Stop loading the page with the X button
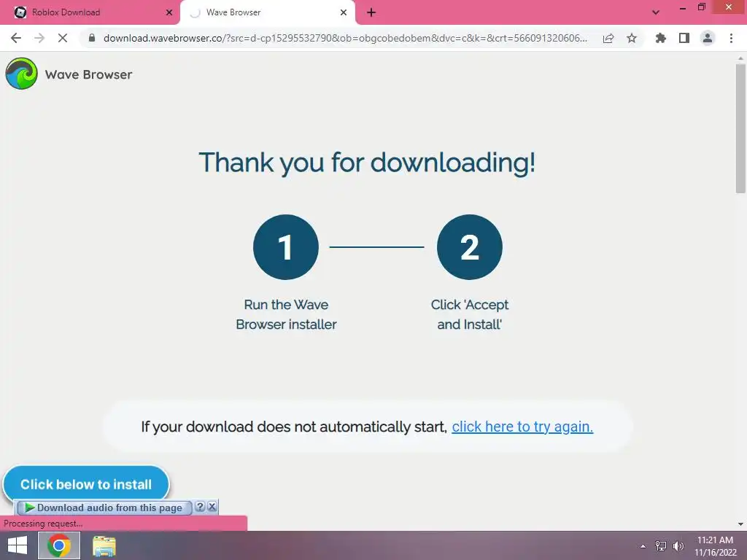The height and width of the screenshot is (560, 747). coord(63,38)
